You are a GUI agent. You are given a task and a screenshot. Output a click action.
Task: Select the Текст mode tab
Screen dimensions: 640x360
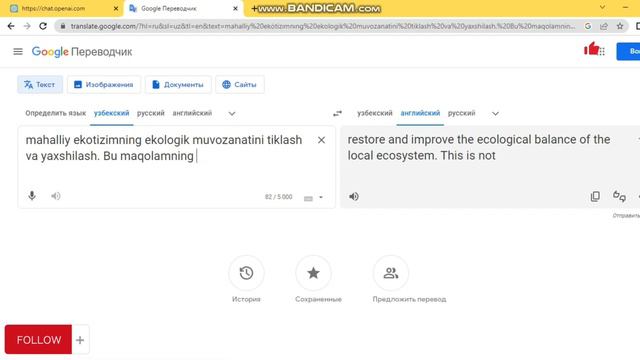pyautogui.click(x=40, y=84)
